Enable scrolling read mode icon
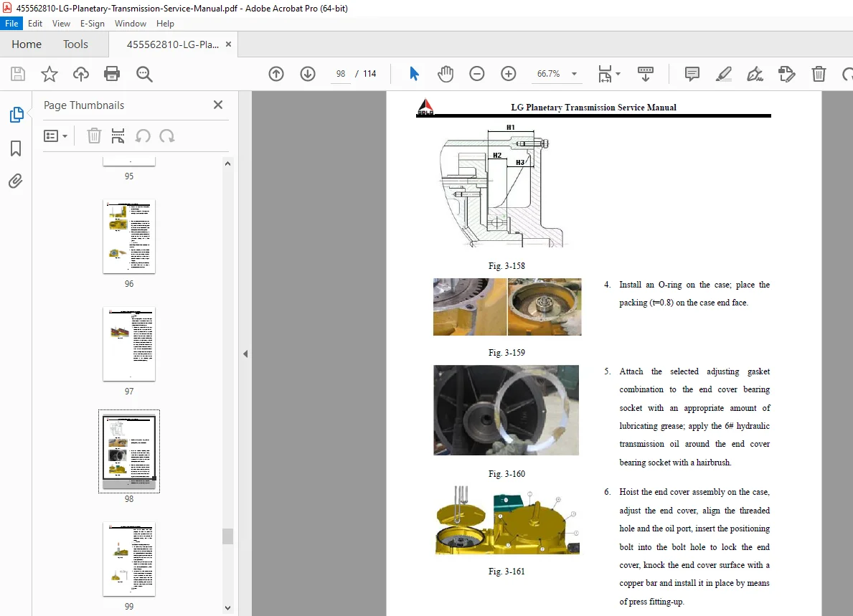Image resolution: width=853 pixels, height=616 pixels. (x=646, y=74)
